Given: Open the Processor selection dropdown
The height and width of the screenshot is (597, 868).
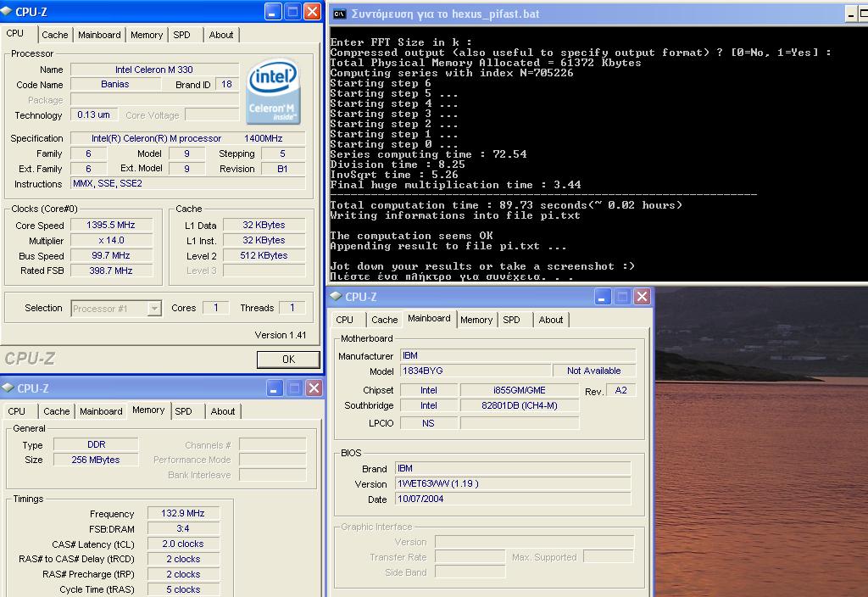Looking at the screenshot, I should coord(154,309).
